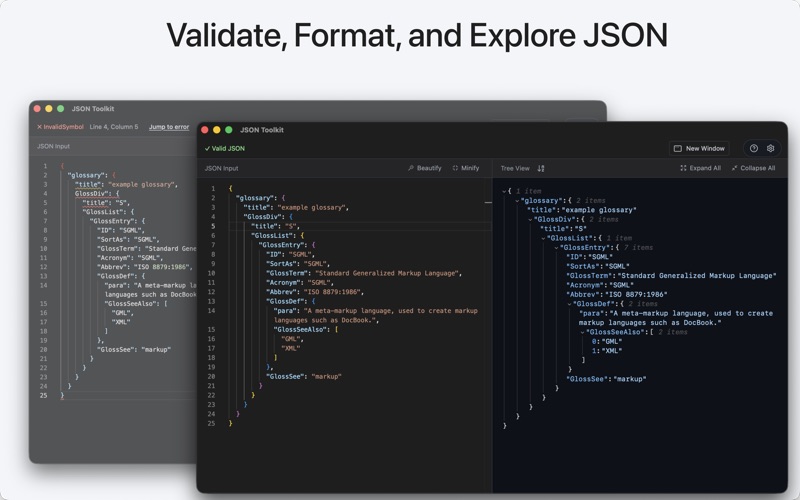Viewport: 800px width, 500px height.
Task: Click the Tree View panel label
Action: 515,168
